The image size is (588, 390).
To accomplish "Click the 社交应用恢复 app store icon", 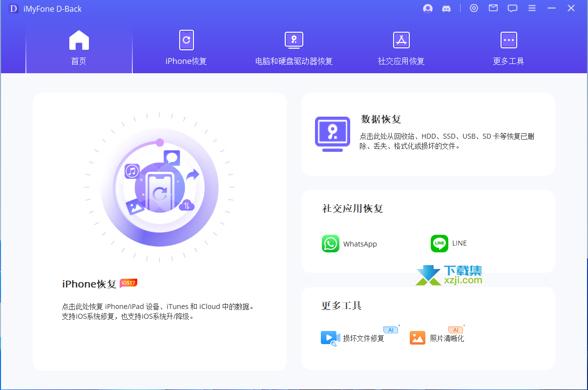I will coord(401,40).
